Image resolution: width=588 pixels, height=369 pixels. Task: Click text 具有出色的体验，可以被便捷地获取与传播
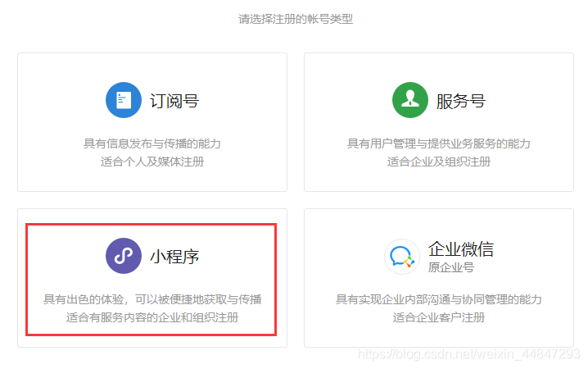[152, 299]
